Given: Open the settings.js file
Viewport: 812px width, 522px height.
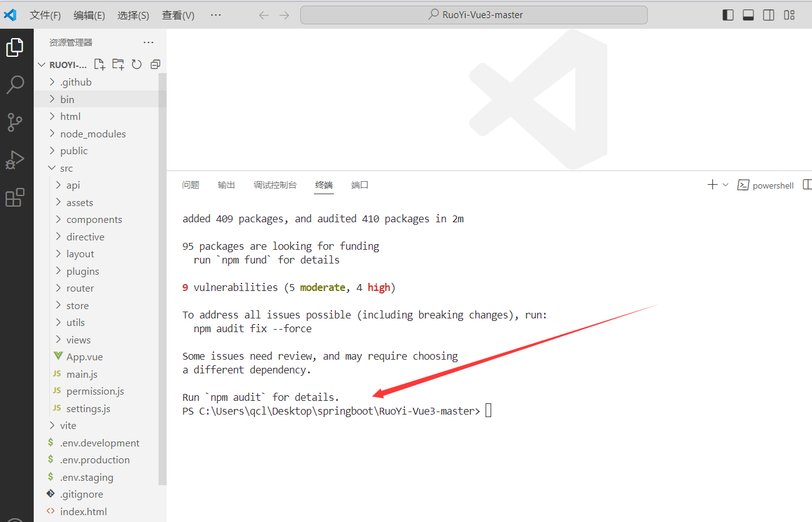Looking at the screenshot, I should [100, 408].
